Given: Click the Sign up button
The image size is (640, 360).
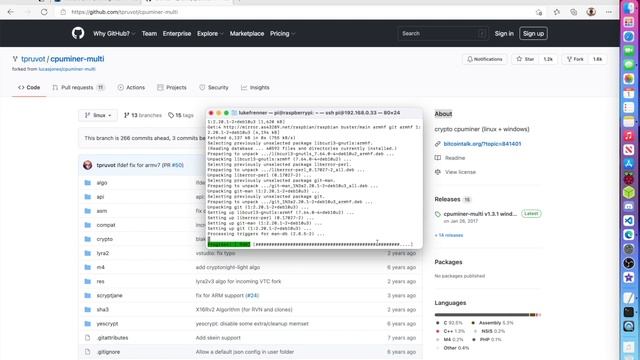Looking at the screenshot, I should coord(533,33).
